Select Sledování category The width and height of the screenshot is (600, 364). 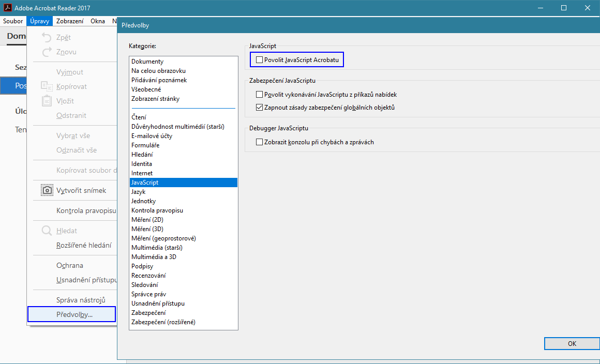tap(183, 285)
